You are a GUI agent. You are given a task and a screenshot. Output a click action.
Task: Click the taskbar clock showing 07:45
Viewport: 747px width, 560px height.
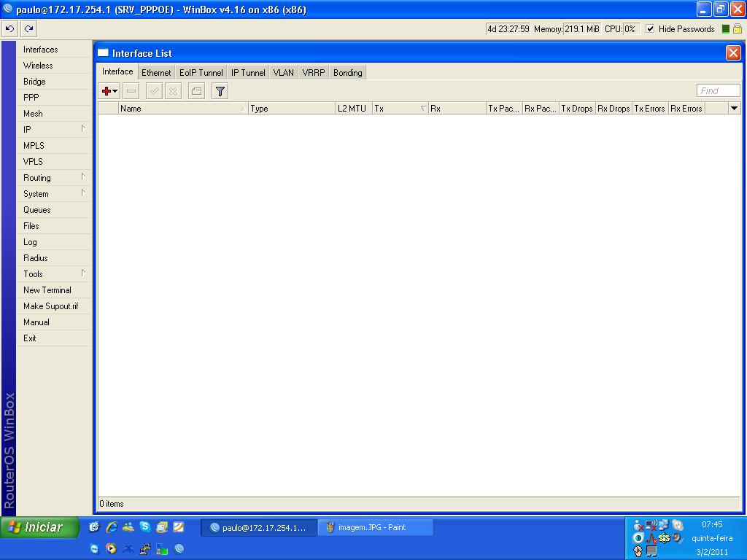tap(712, 524)
